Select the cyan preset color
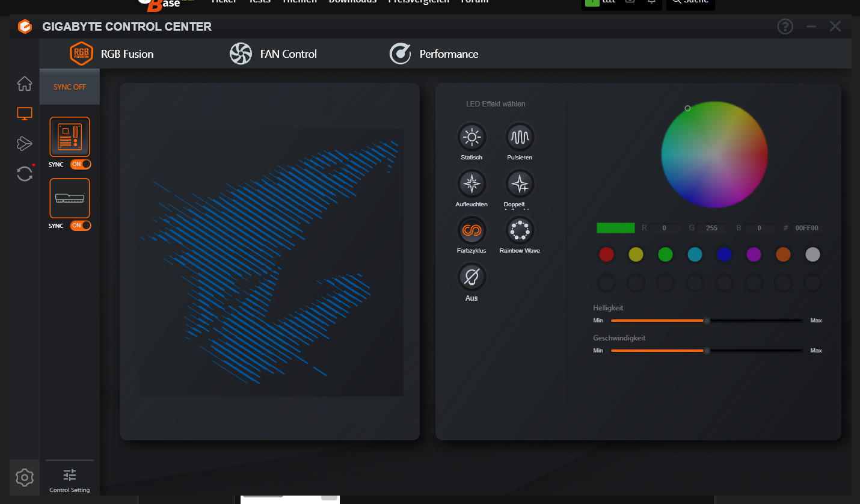Screen dimensions: 860x504 click(x=695, y=254)
